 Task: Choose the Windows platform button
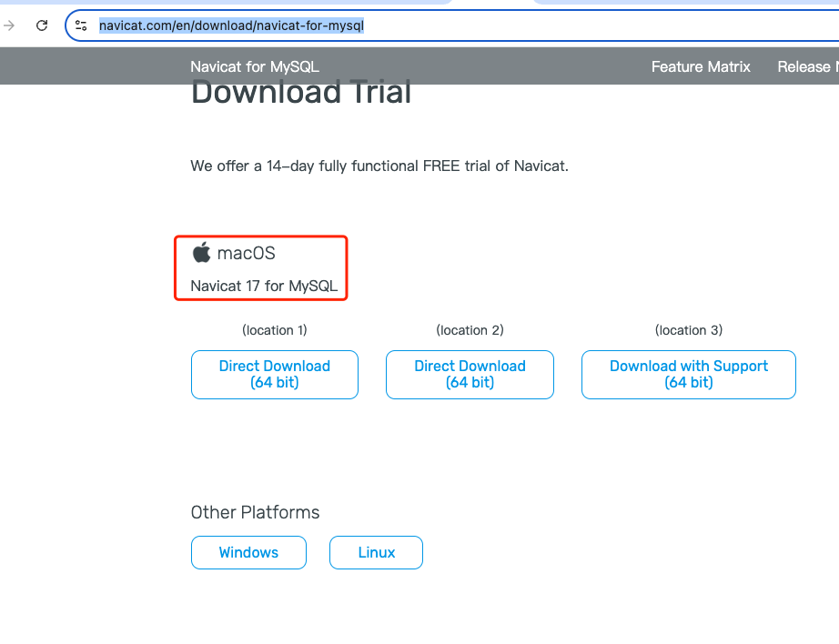248,552
